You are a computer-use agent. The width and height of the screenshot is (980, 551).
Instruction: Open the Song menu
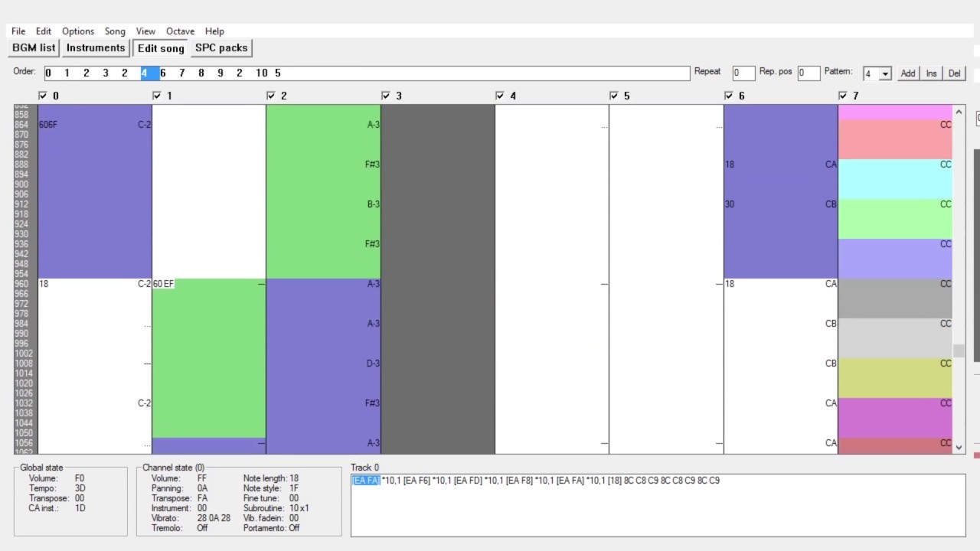tap(115, 31)
